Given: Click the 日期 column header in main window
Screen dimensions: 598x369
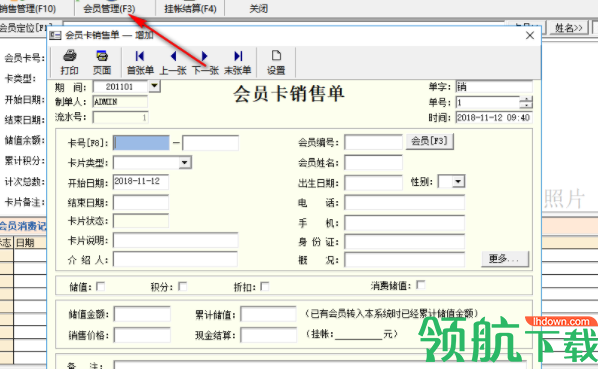Looking at the screenshot, I should click(25, 243).
